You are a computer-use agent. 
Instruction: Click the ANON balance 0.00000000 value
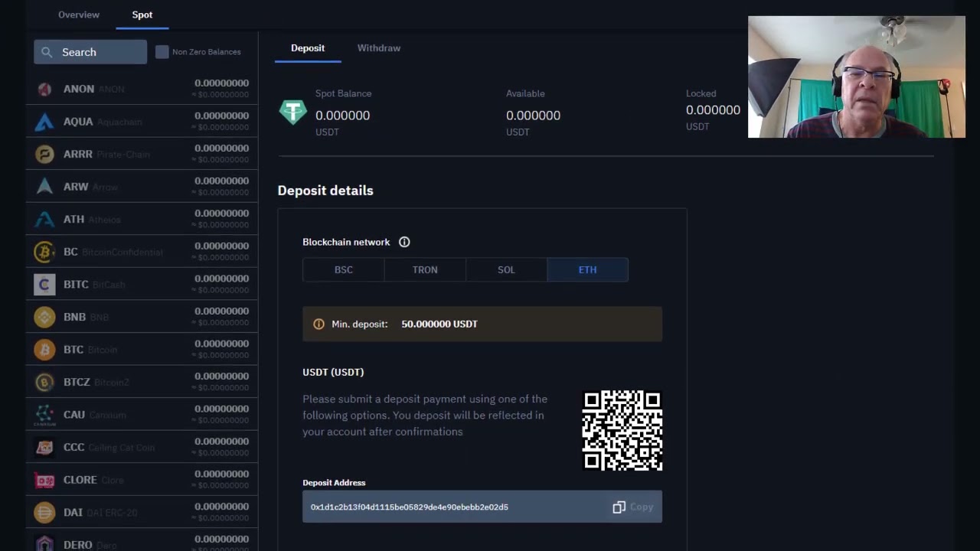[221, 83]
